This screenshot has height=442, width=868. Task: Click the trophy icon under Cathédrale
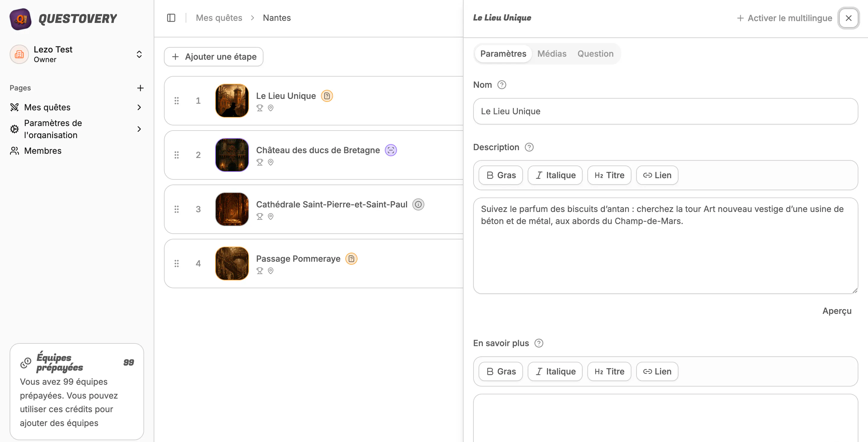[260, 217]
